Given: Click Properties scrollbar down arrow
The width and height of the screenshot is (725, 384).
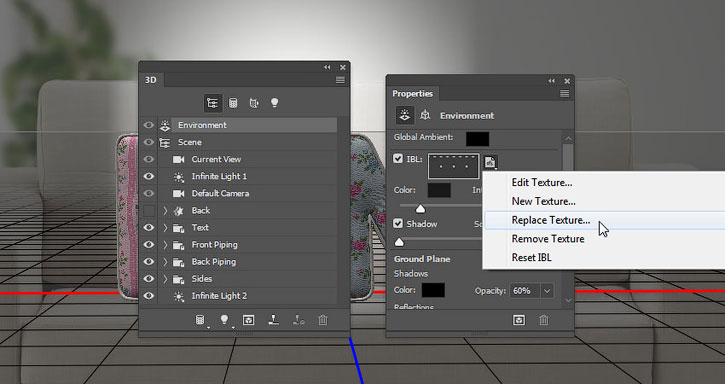Looking at the screenshot, I should [568, 300].
